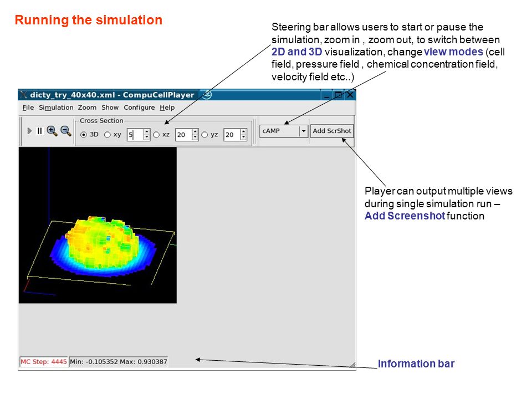Open the File menu
Image resolution: width=532 pixels, height=399 pixels.
point(28,108)
